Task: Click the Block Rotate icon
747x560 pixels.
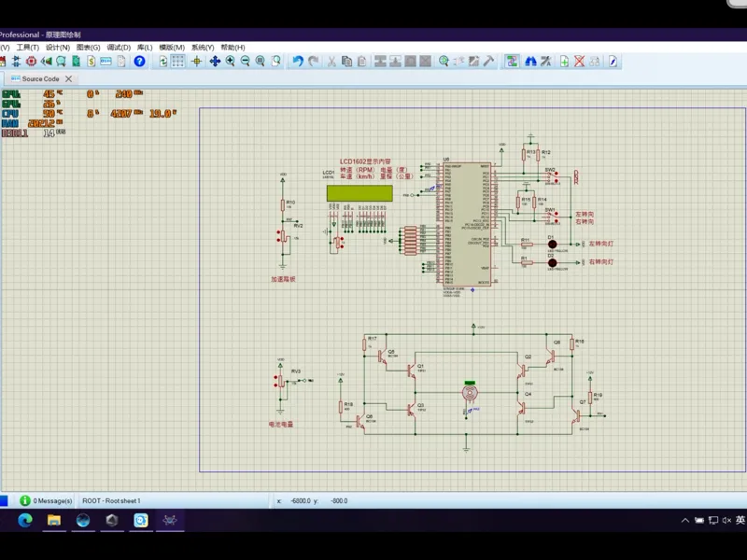Action: (410, 61)
